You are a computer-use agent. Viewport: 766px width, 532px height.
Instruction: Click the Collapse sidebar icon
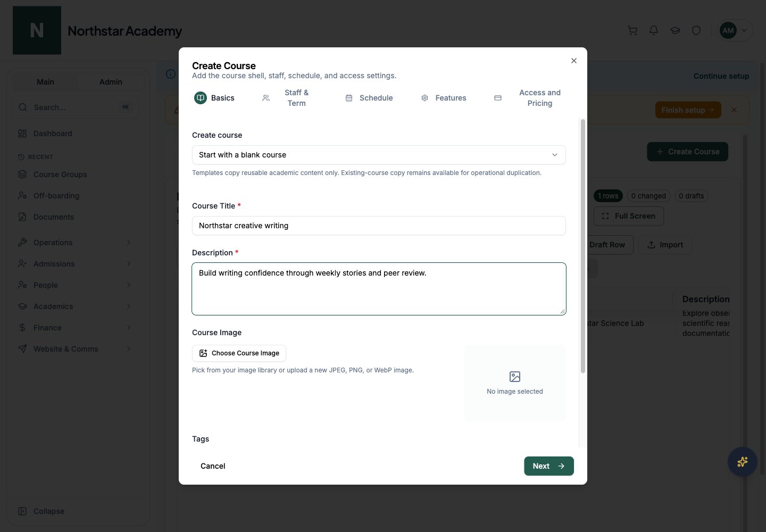[x=22, y=511]
